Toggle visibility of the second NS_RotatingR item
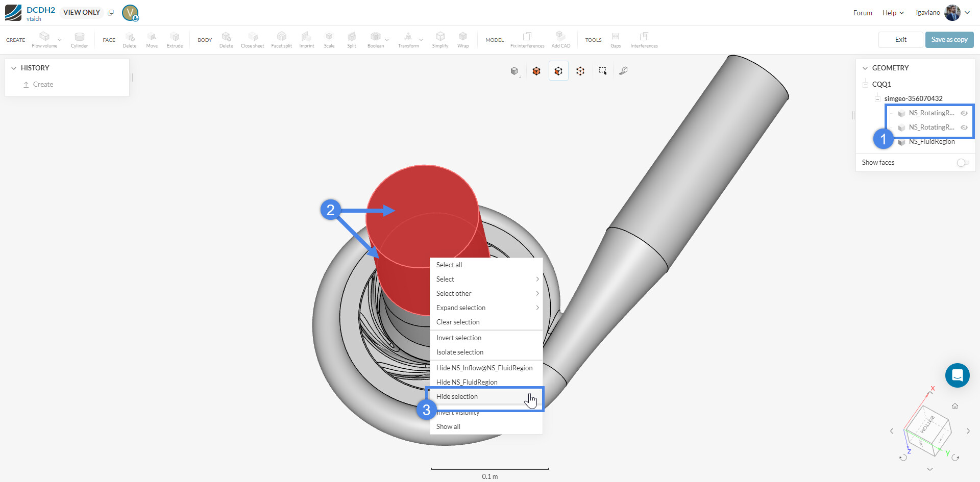Viewport: 980px width, 482px height. pos(965,128)
